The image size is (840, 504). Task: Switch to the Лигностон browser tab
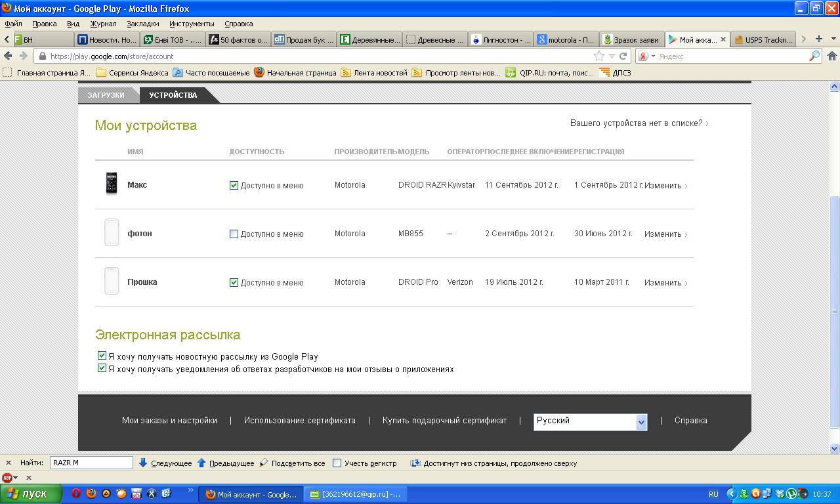501,39
